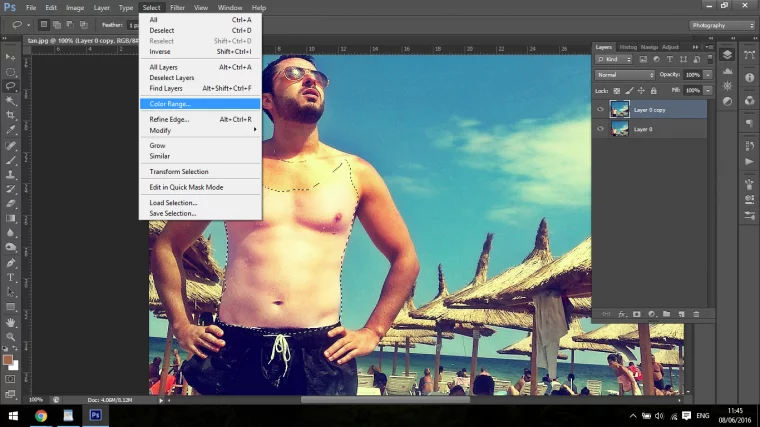The width and height of the screenshot is (760, 427).
Task: Click Layer 0 copy thumbnail
Action: [x=619, y=110]
